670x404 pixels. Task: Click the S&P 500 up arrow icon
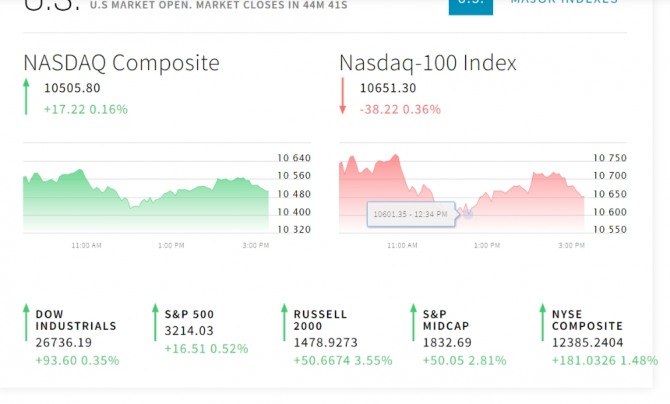pos(155,324)
